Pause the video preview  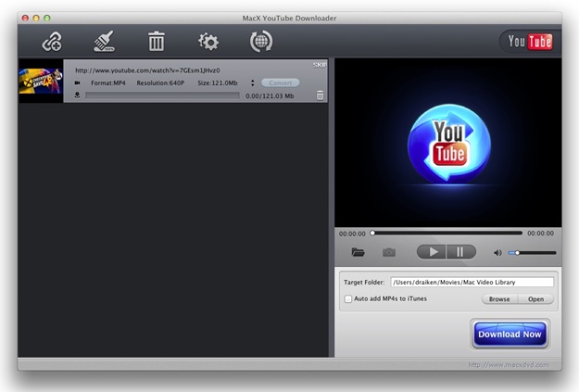click(x=461, y=252)
